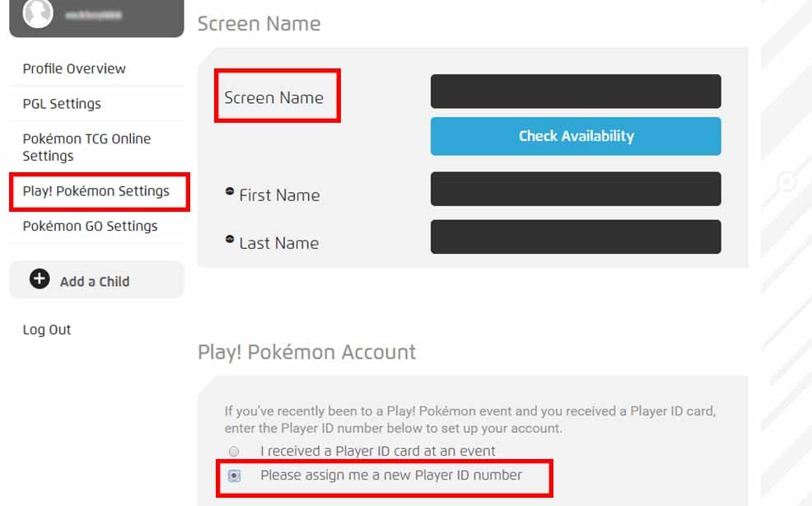This screenshot has width=812, height=506.
Task: Click into the Last Name text field
Action: [576, 237]
